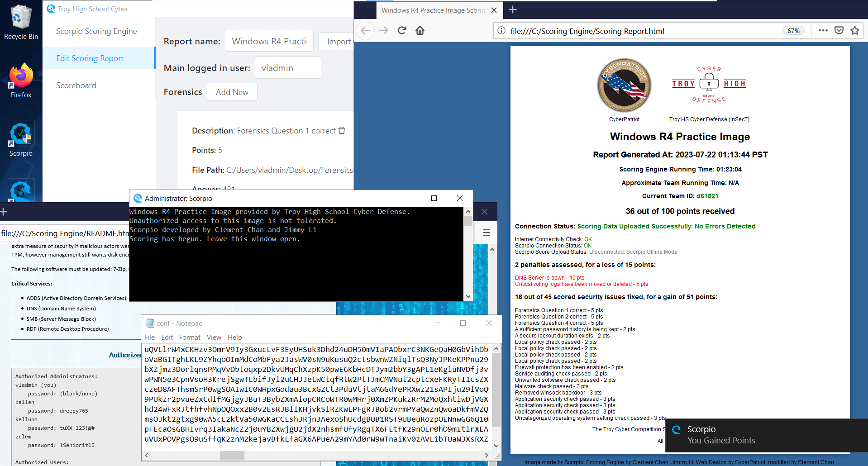Click Add New next to Forensics
Viewport: 868px width, 466px height.
tap(232, 92)
